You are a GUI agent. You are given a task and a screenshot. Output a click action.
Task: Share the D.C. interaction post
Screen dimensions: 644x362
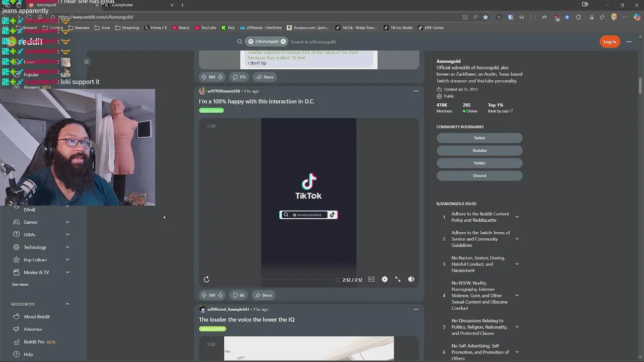(x=263, y=295)
